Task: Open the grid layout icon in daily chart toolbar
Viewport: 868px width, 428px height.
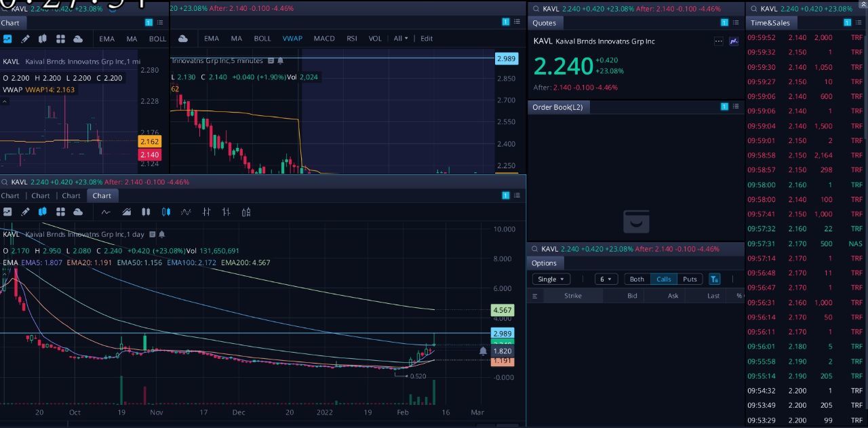Action: (60, 212)
